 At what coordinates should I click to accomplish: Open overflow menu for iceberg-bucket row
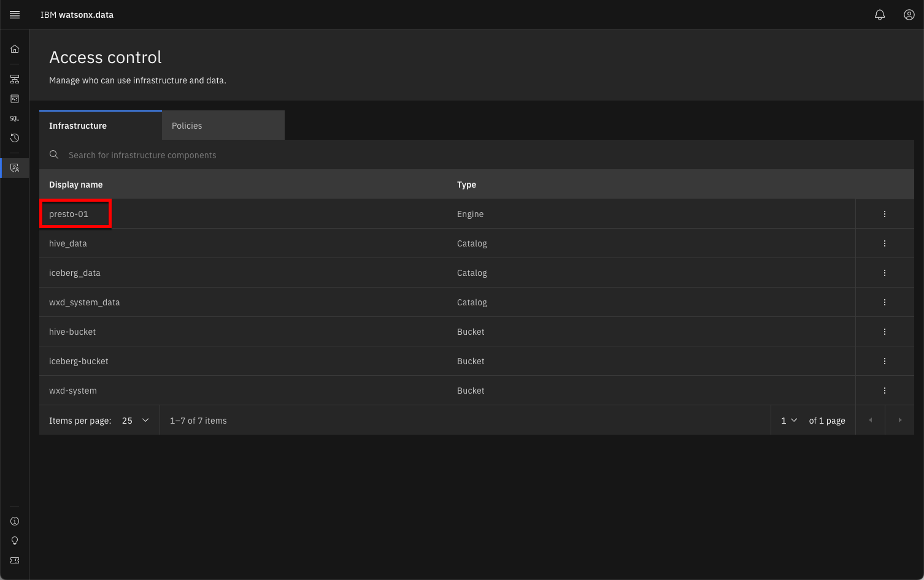coord(885,361)
